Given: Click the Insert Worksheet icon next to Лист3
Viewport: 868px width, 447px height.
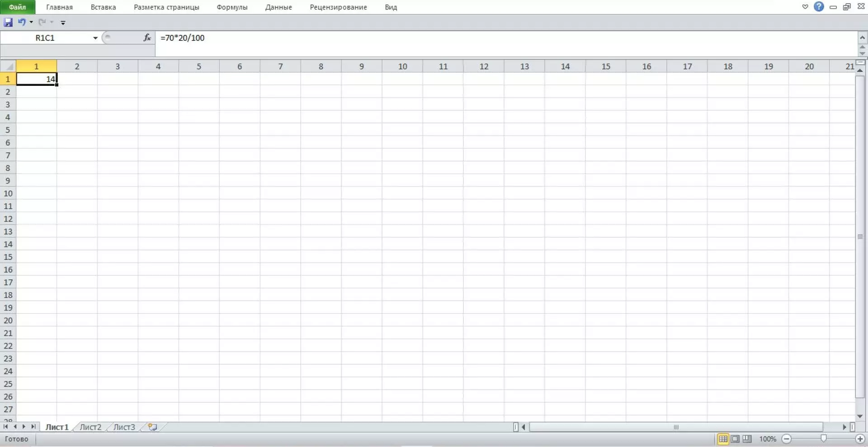Looking at the screenshot, I should (x=152, y=427).
